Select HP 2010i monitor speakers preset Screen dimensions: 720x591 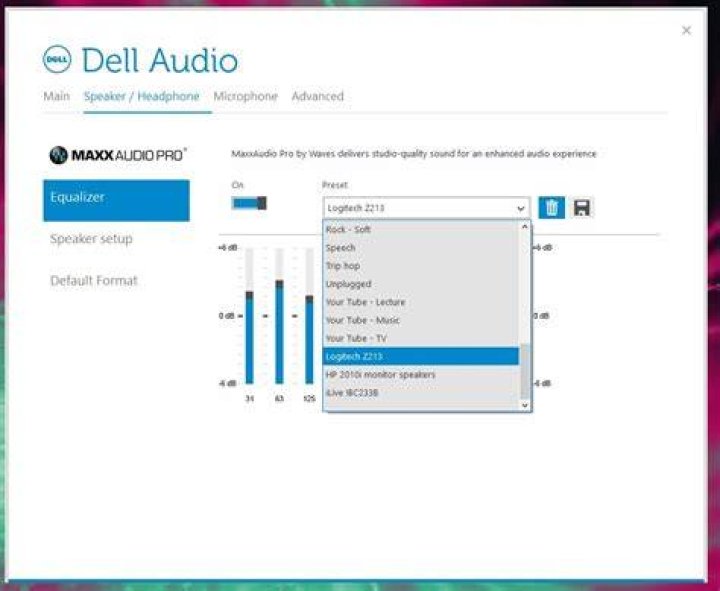point(422,374)
